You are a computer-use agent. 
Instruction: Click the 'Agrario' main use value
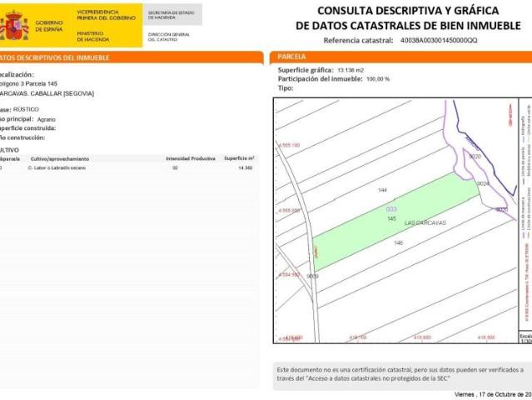[47, 119]
